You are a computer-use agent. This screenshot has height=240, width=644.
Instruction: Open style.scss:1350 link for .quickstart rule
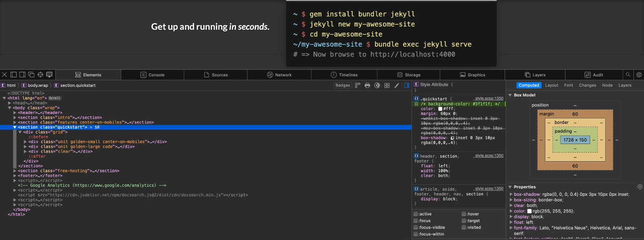(489, 99)
